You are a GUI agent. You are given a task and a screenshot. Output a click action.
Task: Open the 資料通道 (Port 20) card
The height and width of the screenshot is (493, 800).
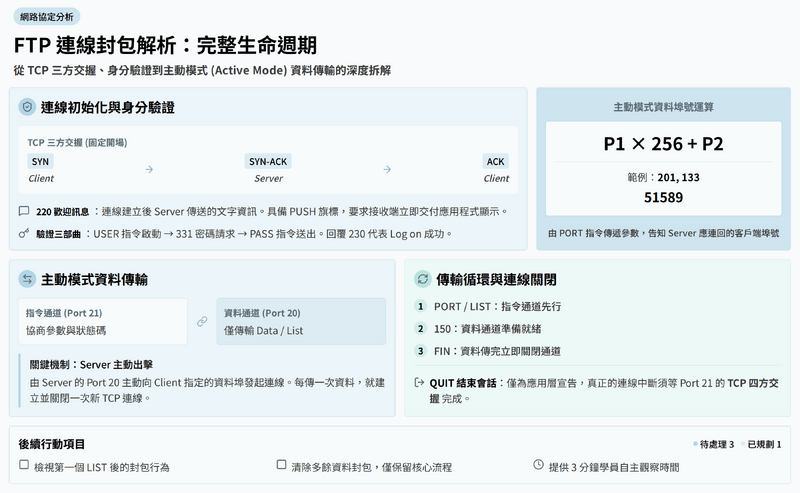pos(301,321)
